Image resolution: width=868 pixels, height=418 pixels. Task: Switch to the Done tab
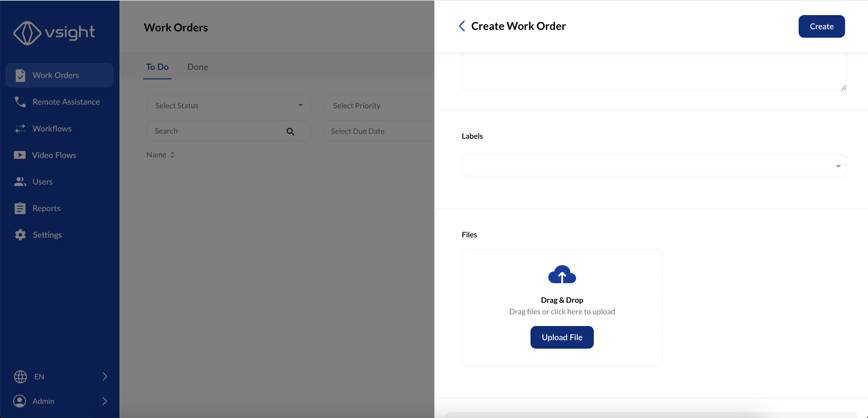click(x=198, y=67)
